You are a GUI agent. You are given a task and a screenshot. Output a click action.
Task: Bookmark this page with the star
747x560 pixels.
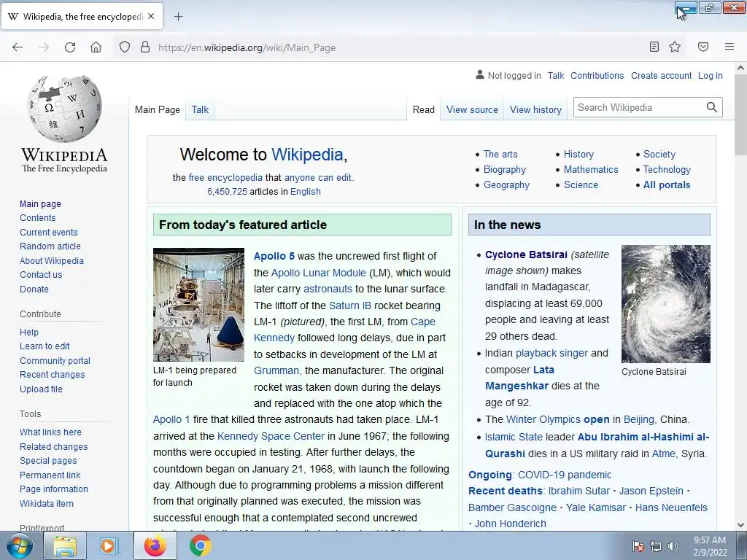click(675, 47)
